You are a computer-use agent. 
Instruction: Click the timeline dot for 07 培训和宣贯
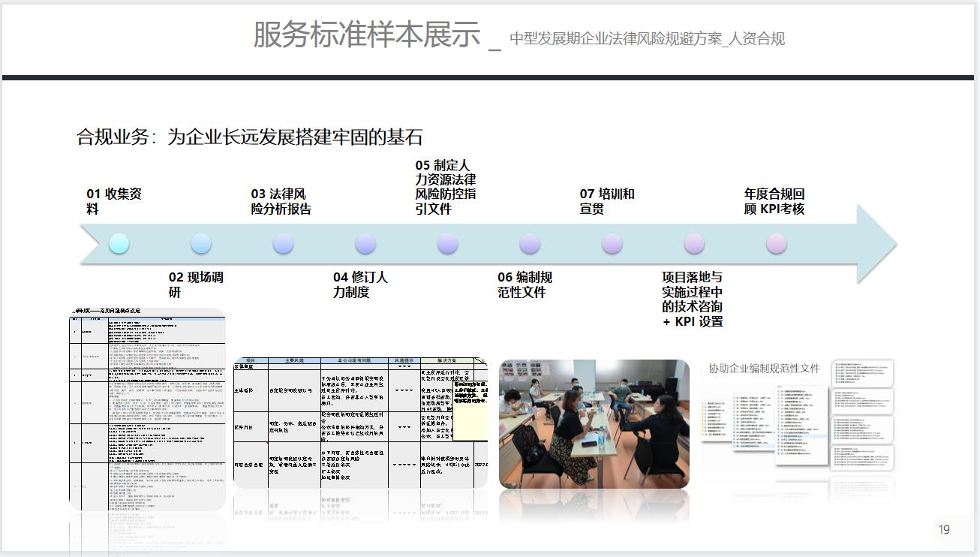(612, 244)
